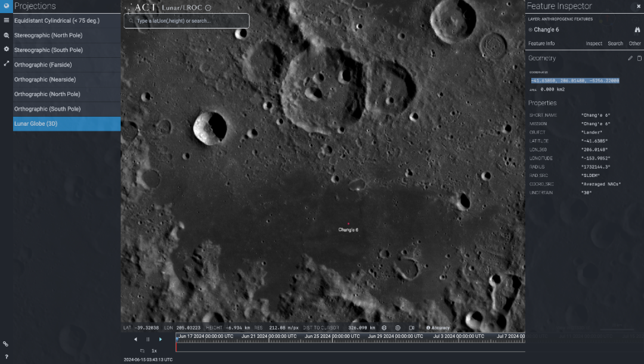Click the lat, lon search input field
The width and height of the screenshot is (644, 364).
pos(187,21)
